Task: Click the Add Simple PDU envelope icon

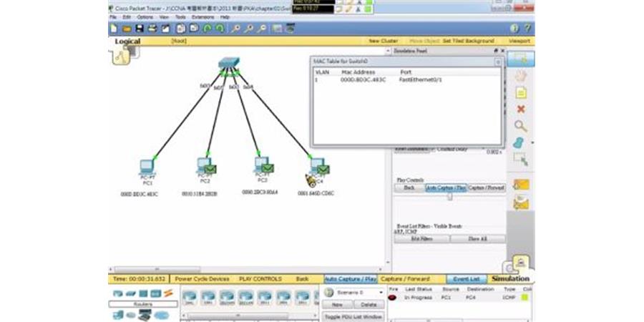Action: pyautogui.click(x=520, y=185)
